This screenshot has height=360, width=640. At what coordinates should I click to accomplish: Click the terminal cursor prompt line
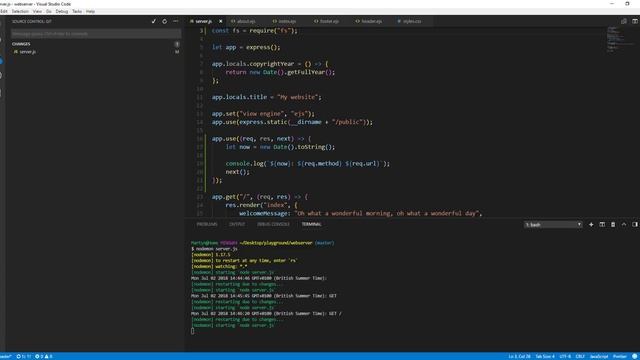193,331
